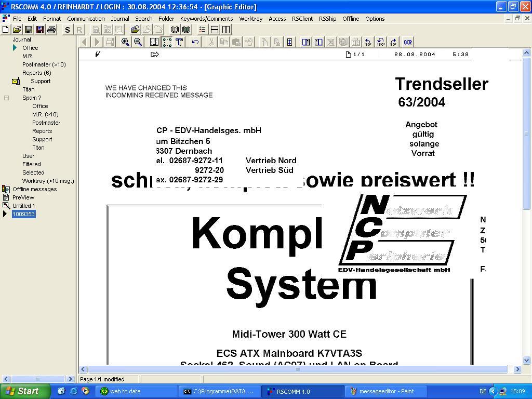
Task: Click the vertical scrollbar down arrow
Action: coord(526,360)
